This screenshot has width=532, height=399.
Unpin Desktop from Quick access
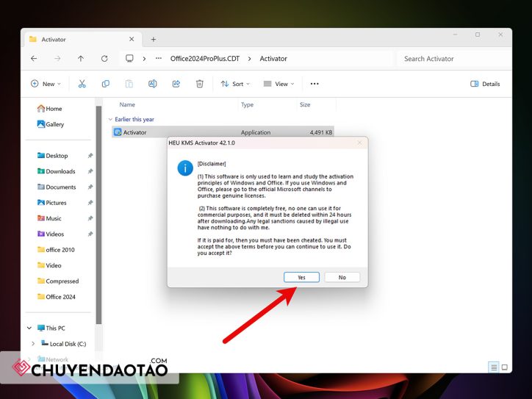[90, 156]
